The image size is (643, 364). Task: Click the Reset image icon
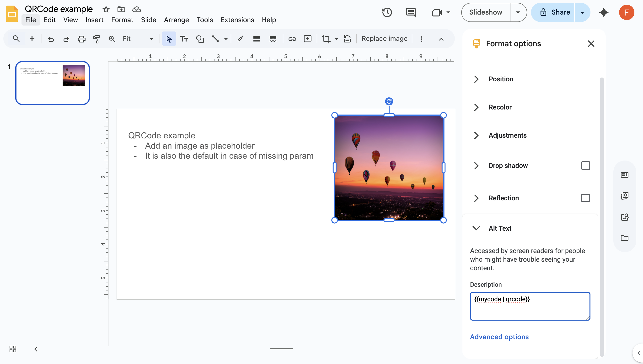tap(347, 39)
